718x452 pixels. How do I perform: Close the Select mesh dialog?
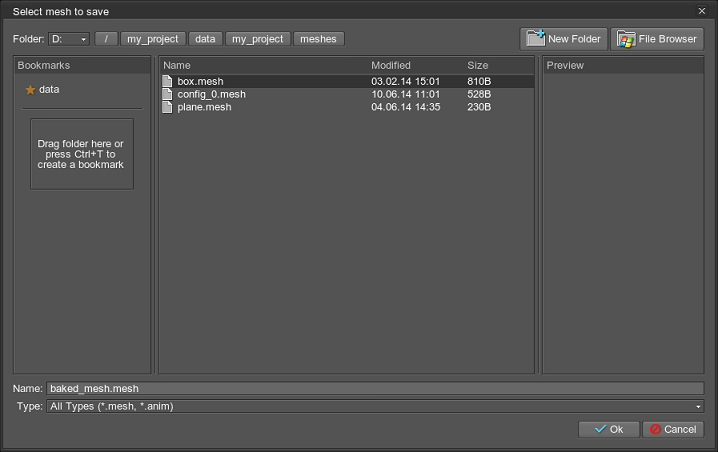pos(701,11)
